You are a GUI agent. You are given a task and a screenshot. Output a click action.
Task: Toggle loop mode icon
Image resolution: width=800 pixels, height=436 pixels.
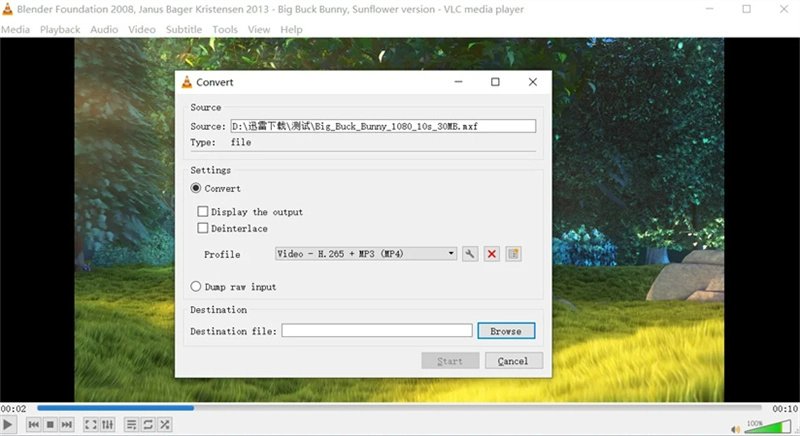[x=148, y=424]
